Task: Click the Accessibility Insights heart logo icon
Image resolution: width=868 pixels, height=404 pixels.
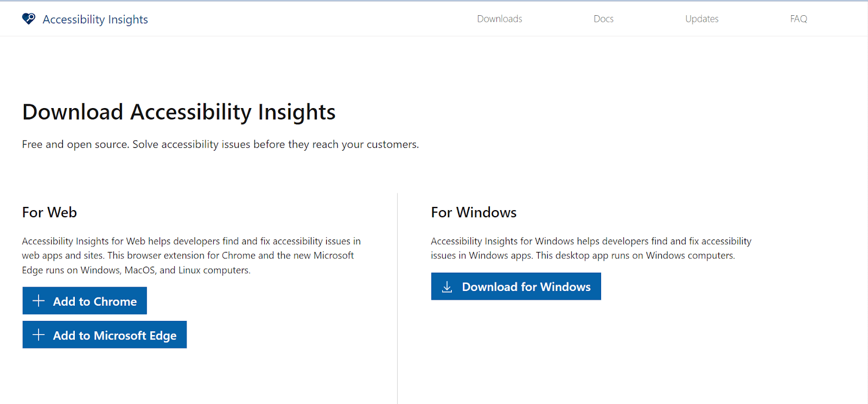Action: tap(28, 19)
